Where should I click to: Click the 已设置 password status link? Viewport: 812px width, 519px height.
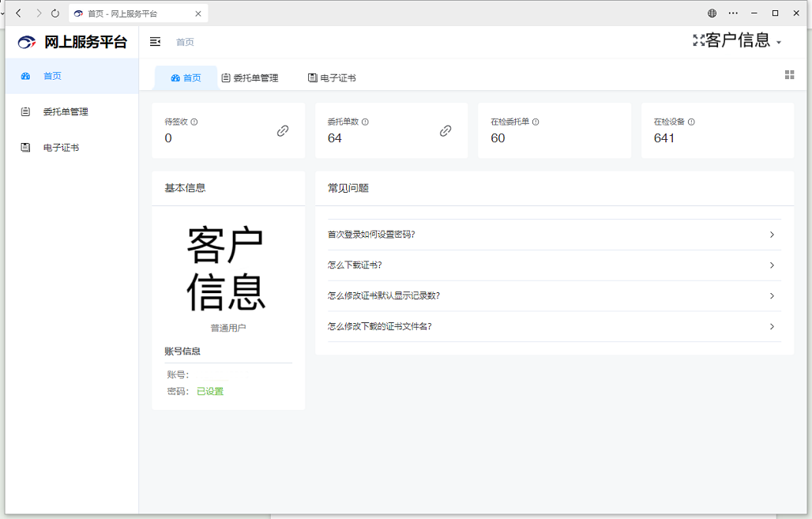pyautogui.click(x=210, y=391)
